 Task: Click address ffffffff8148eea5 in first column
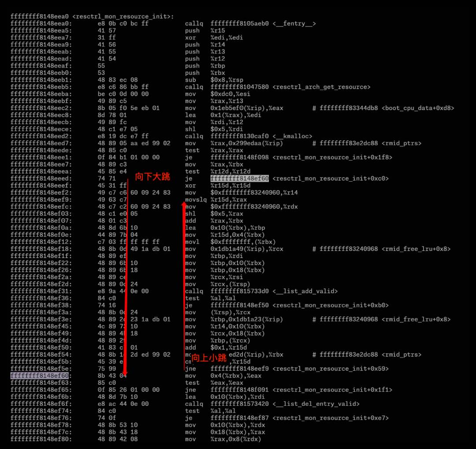point(41,30)
